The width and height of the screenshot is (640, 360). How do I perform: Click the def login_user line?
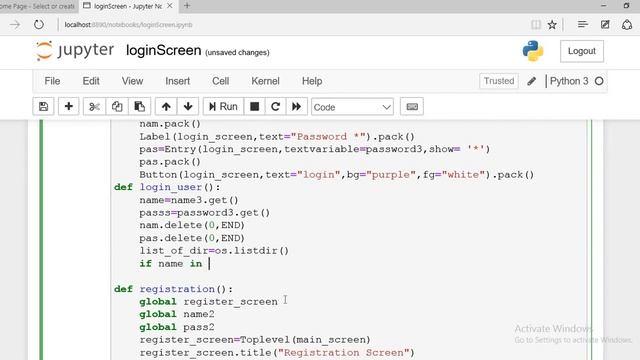(x=167, y=187)
